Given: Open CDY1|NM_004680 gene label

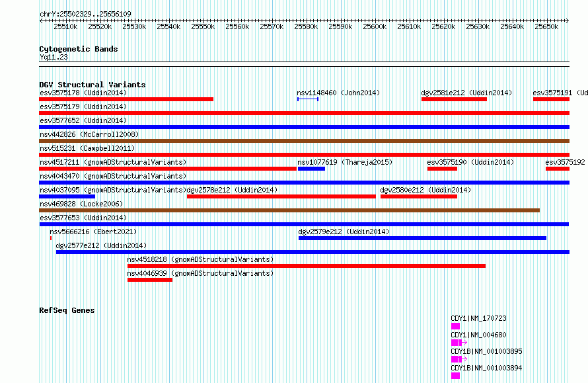Looking at the screenshot, I should [478, 335].
